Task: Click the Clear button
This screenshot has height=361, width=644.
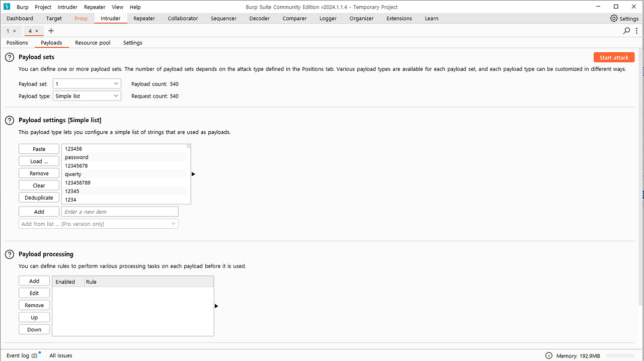Action: (x=39, y=186)
